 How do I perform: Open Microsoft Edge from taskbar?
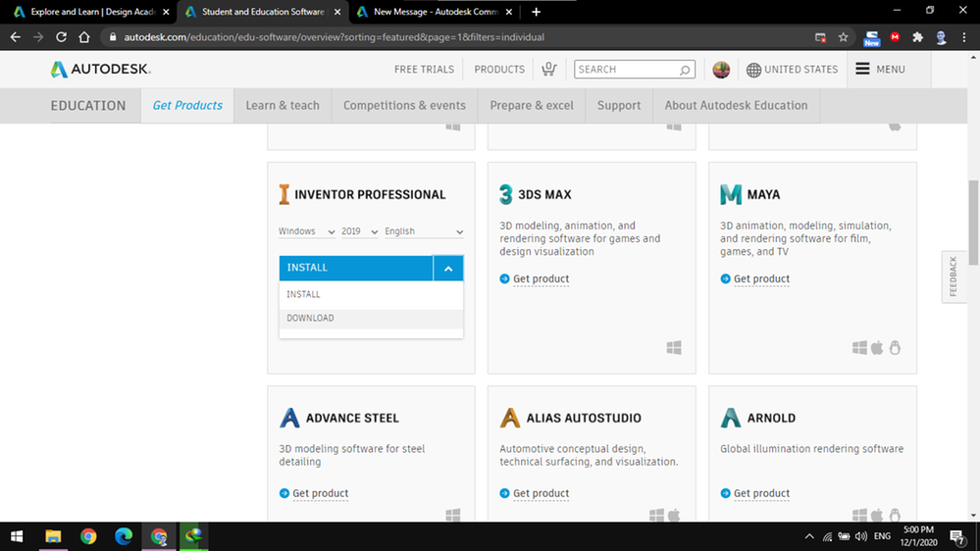[124, 536]
